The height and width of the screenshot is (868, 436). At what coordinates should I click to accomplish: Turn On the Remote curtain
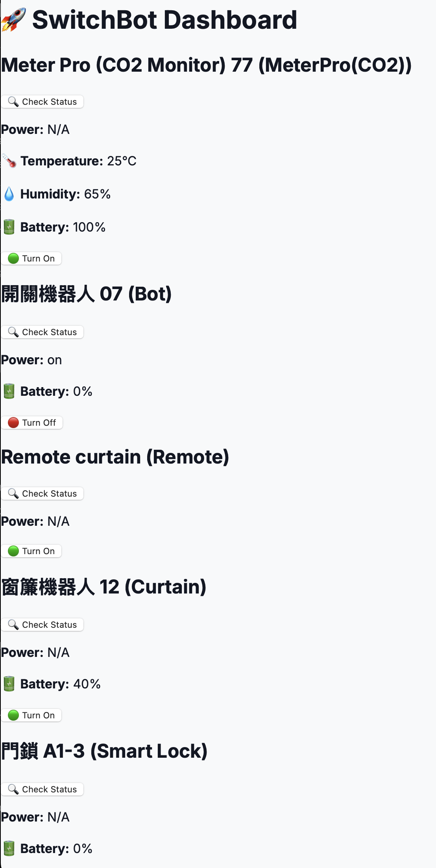coord(31,551)
